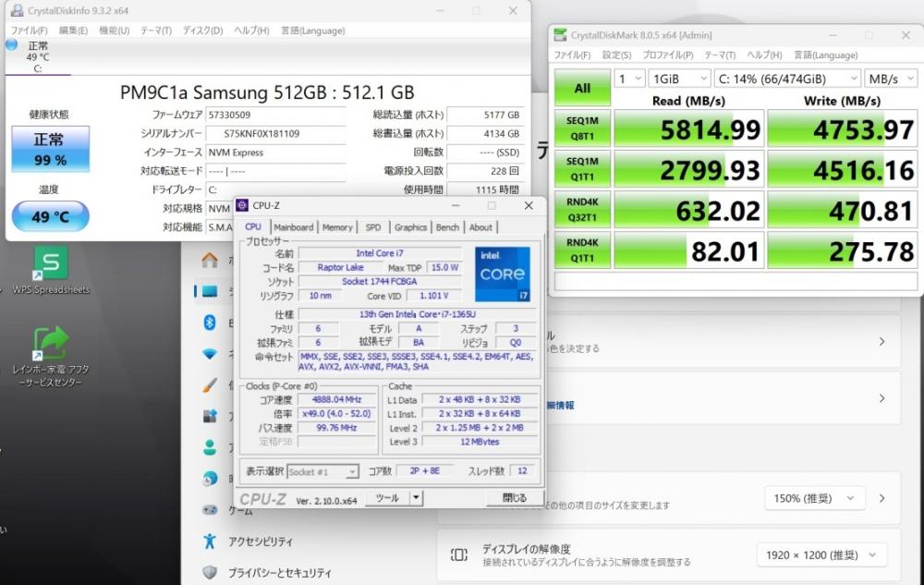Switch to the Graphics tab in CPU-Z
Image resolution: width=924 pixels, height=585 pixels.
pos(411,227)
